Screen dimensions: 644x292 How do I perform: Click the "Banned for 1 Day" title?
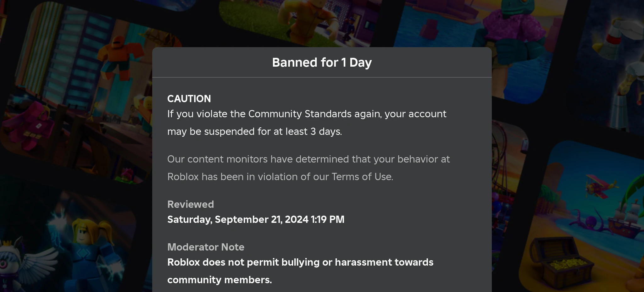322,63
